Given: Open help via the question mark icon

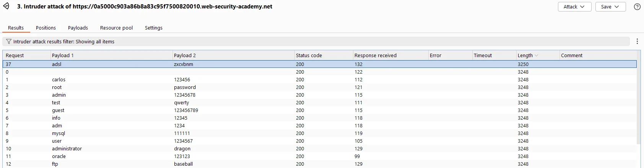Looking at the screenshot, I should point(637,7).
